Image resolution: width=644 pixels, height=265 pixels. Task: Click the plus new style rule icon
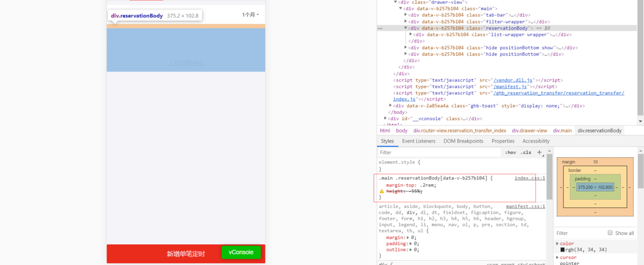click(x=540, y=152)
